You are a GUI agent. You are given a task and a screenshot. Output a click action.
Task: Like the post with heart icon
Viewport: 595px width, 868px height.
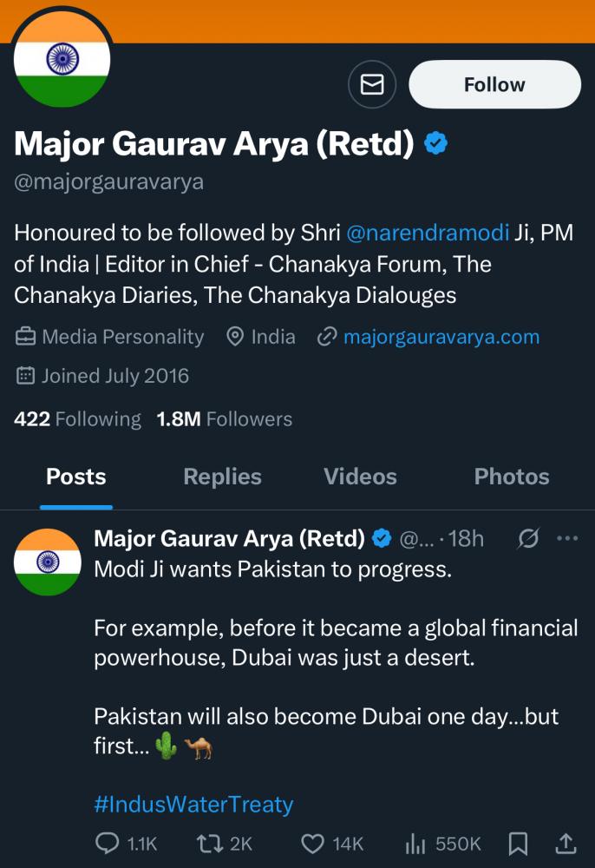pyautogui.click(x=312, y=843)
